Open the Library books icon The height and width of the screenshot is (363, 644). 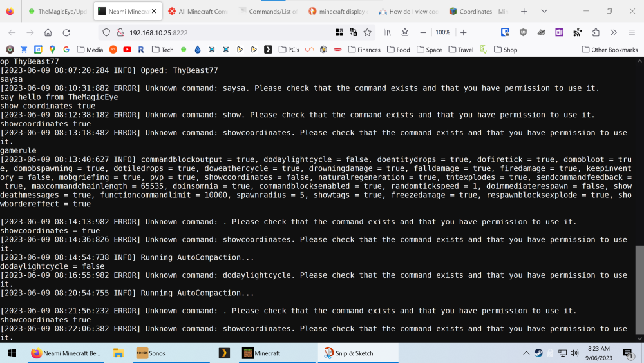click(x=387, y=32)
